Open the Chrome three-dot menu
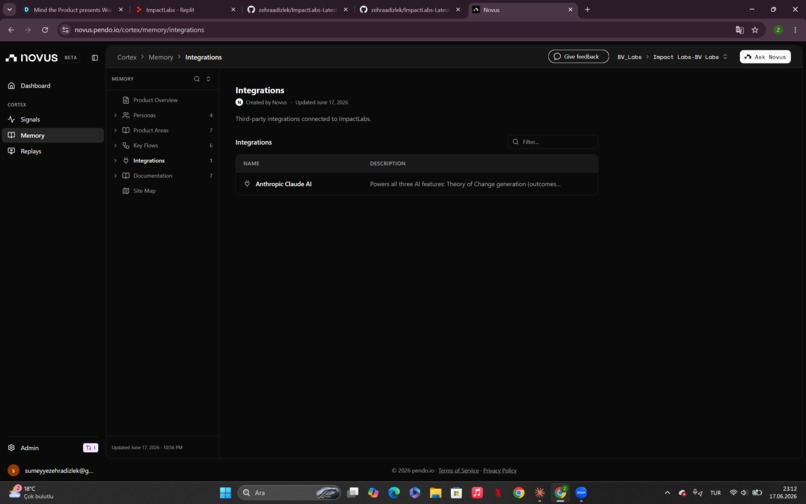 coord(795,30)
